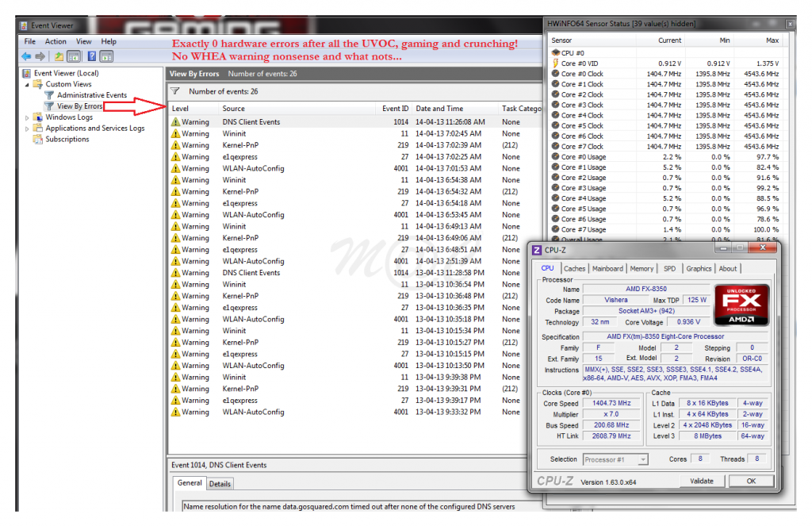
Task: Select Administrative Events in the tree
Action: coord(91,95)
